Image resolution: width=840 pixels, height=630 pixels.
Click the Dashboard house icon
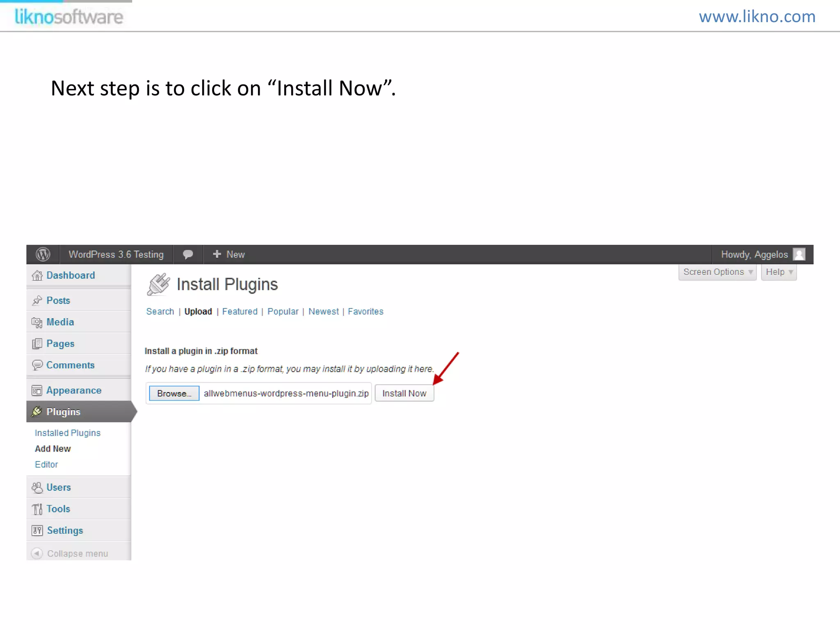[x=37, y=276]
